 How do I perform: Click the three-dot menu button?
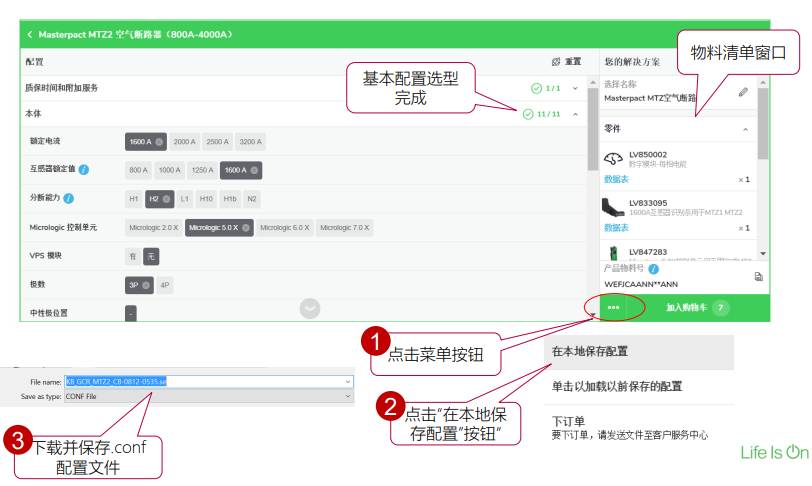pyautogui.click(x=613, y=308)
